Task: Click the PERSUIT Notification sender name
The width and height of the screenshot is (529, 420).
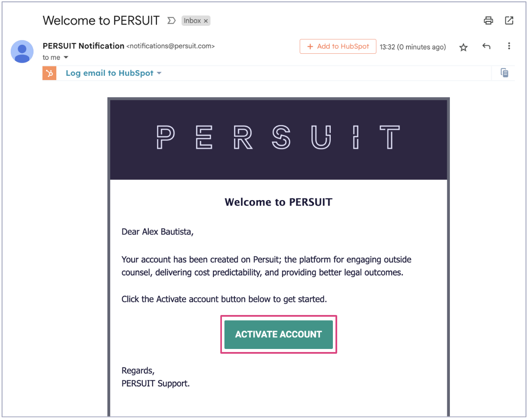Action: (83, 46)
